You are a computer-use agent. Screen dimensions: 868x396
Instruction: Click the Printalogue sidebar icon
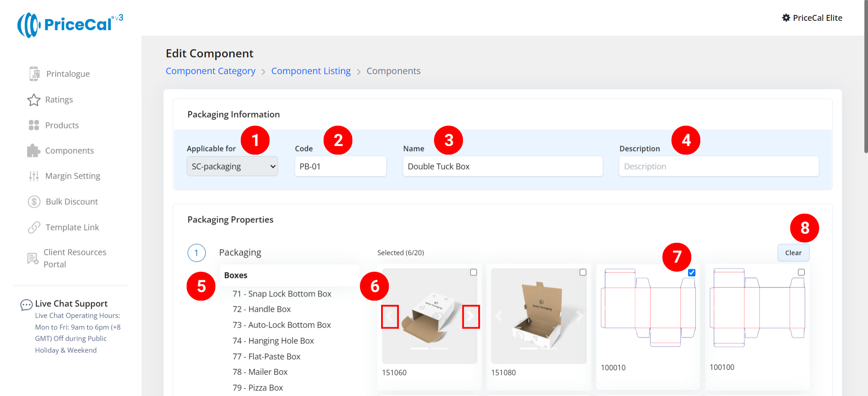point(34,74)
